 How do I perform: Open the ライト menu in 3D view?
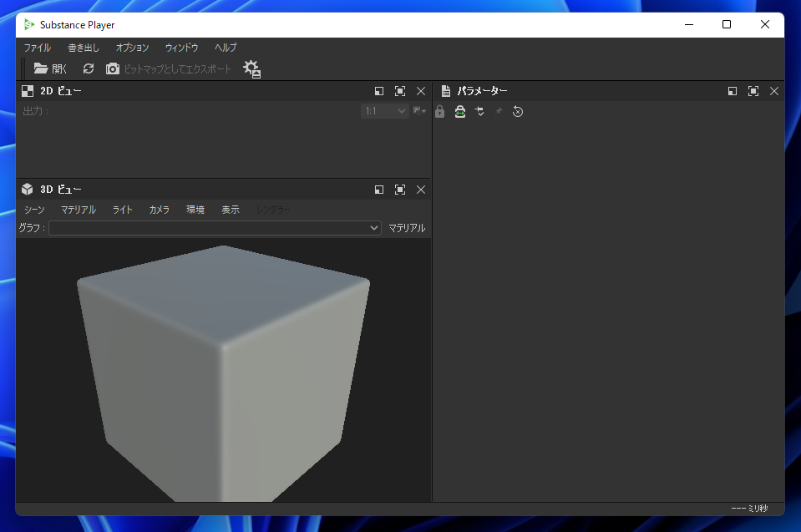[123, 210]
